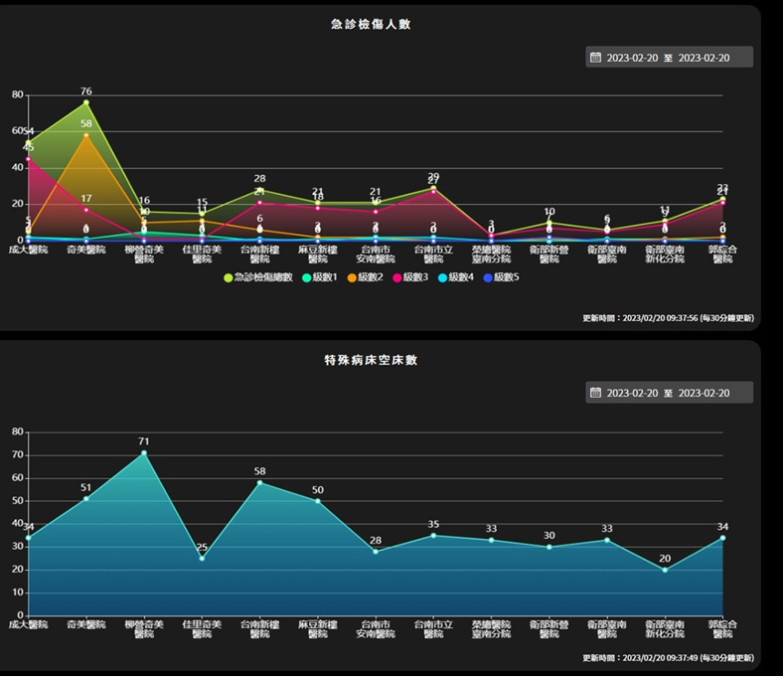The image size is (784, 680).
Task: Select the 28 bed point at 台南市安南醫院
Action: 376,552
